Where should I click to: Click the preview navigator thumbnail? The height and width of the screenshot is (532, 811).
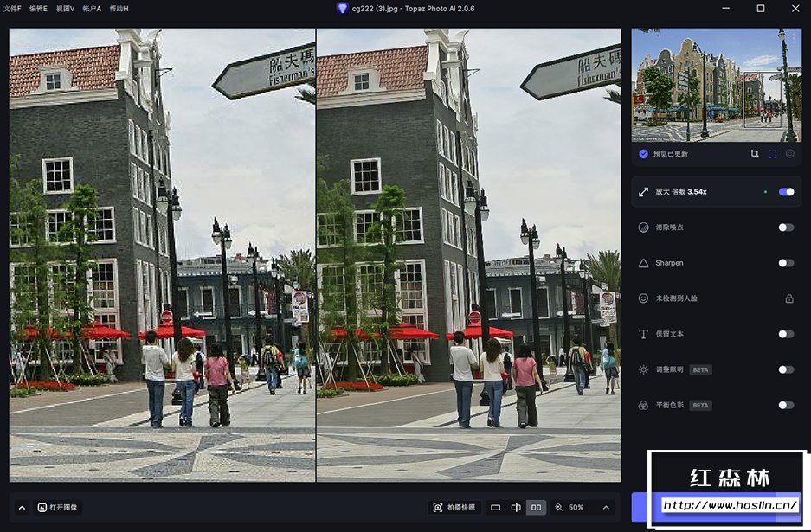717,86
